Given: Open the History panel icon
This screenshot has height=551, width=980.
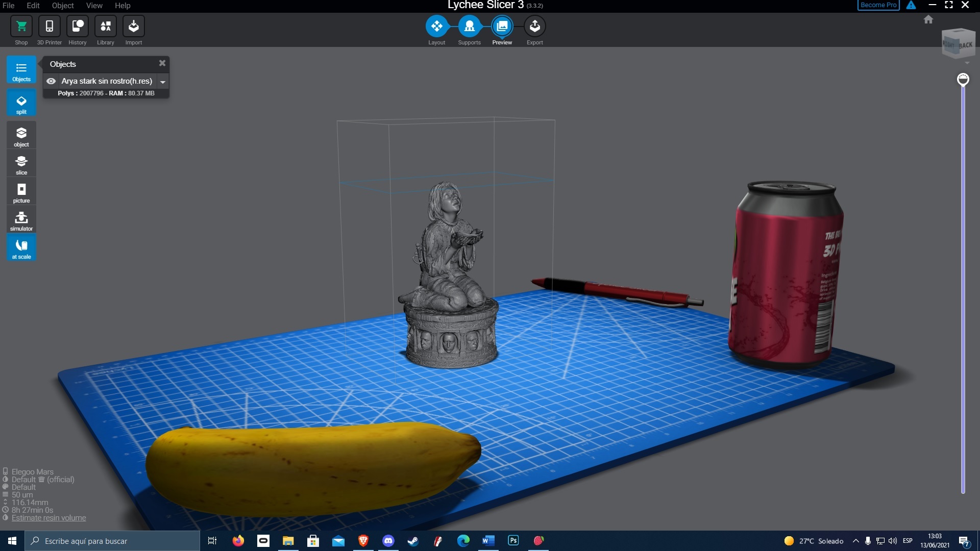Looking at the screenshot, I should [78, 27].
